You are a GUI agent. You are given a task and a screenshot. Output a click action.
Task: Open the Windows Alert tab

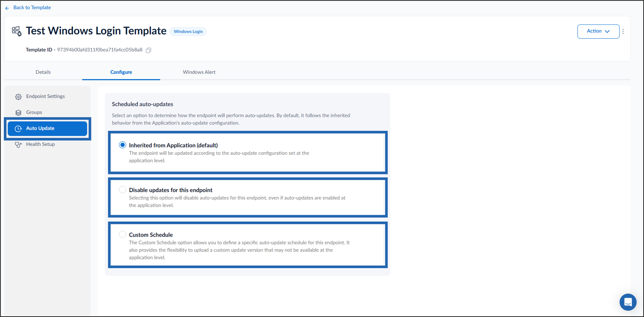point(199,72)
